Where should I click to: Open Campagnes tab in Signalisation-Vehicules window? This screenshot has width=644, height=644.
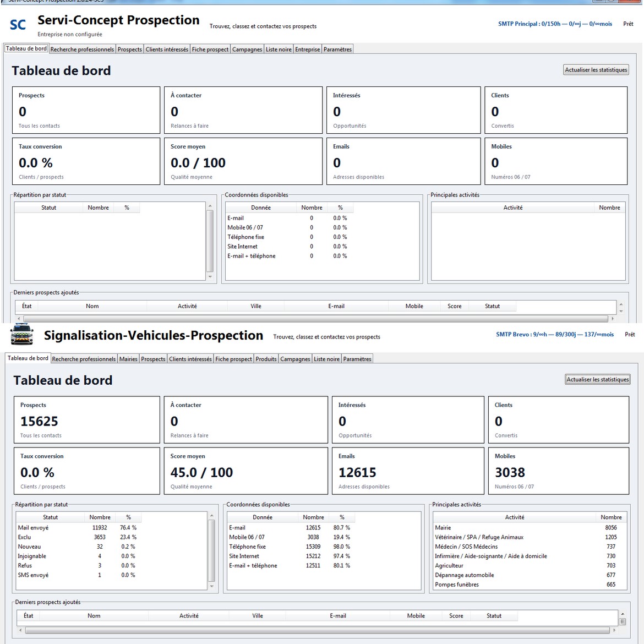click(295, 359)
